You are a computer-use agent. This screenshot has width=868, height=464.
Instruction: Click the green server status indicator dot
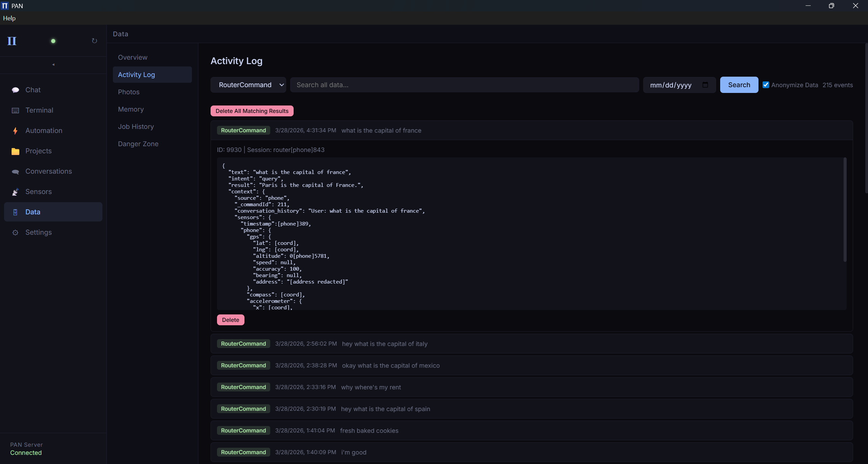point(53,41)
